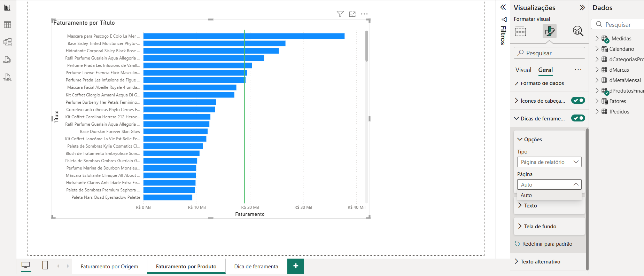Expand Texto alternativo section

point(517,261)
